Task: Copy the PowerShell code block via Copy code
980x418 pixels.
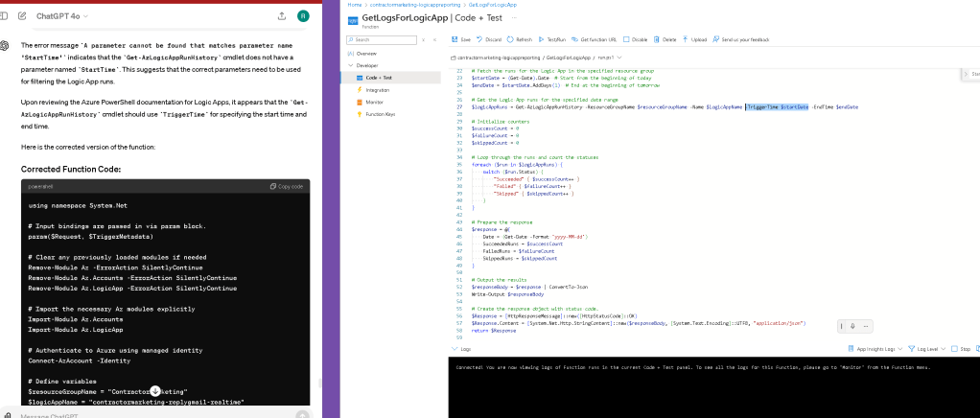Action: (x=287, y=186)
